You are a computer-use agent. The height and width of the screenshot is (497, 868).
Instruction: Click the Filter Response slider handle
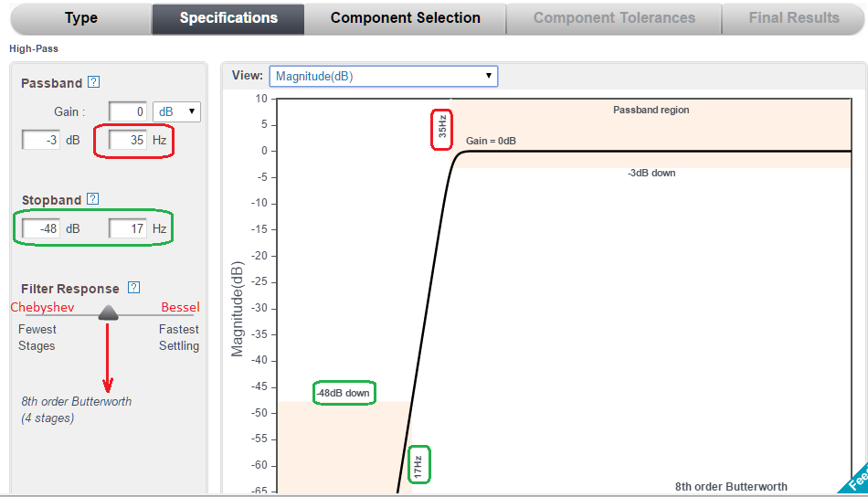click(108, 312)
